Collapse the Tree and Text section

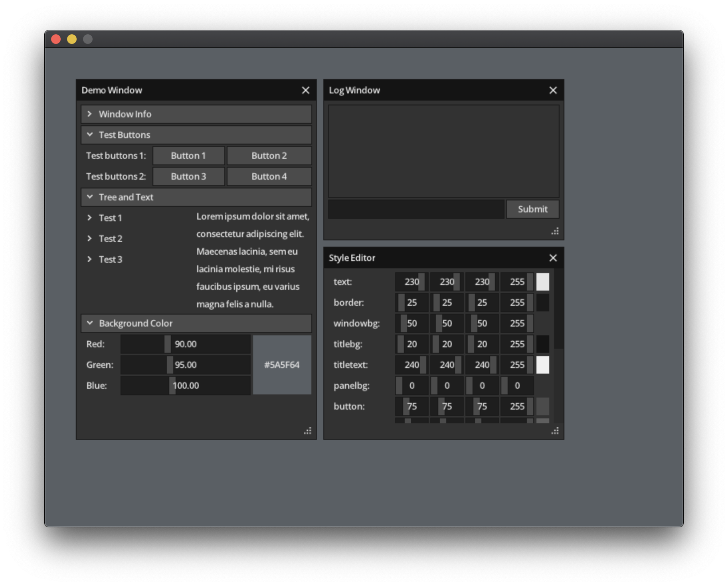[196, 197]
